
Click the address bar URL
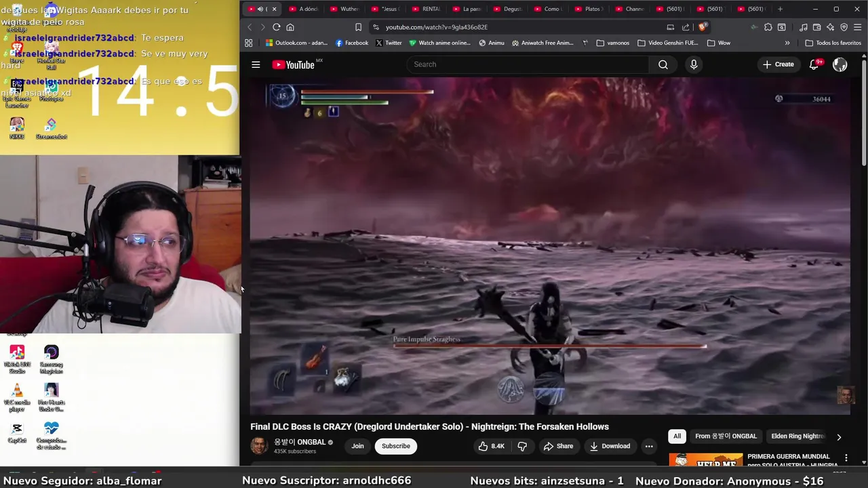(x=437, y=27)
